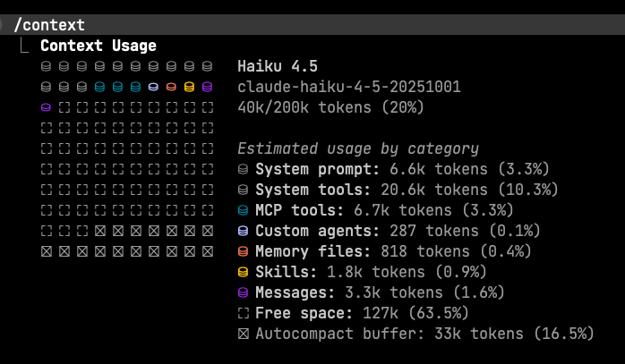Click the 6.6k tokens (3.3%) value

(469, 169)
